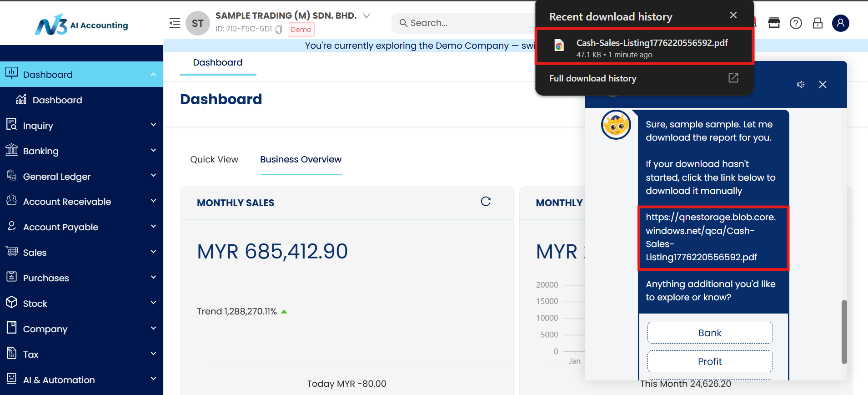This screenshot has height=395, width=868.
Task: Click the Account Payable icon
Action: coord(11,226)
